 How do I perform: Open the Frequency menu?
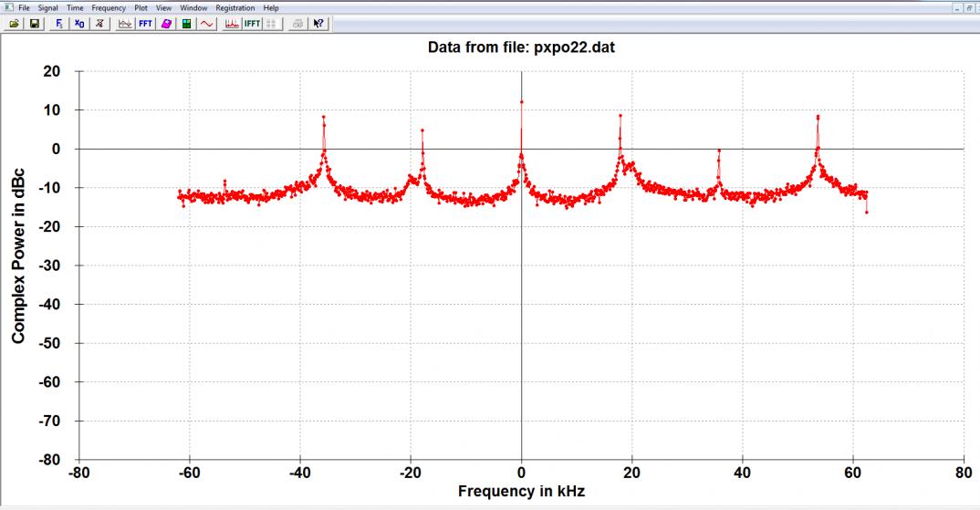click(x=109, y=8)
